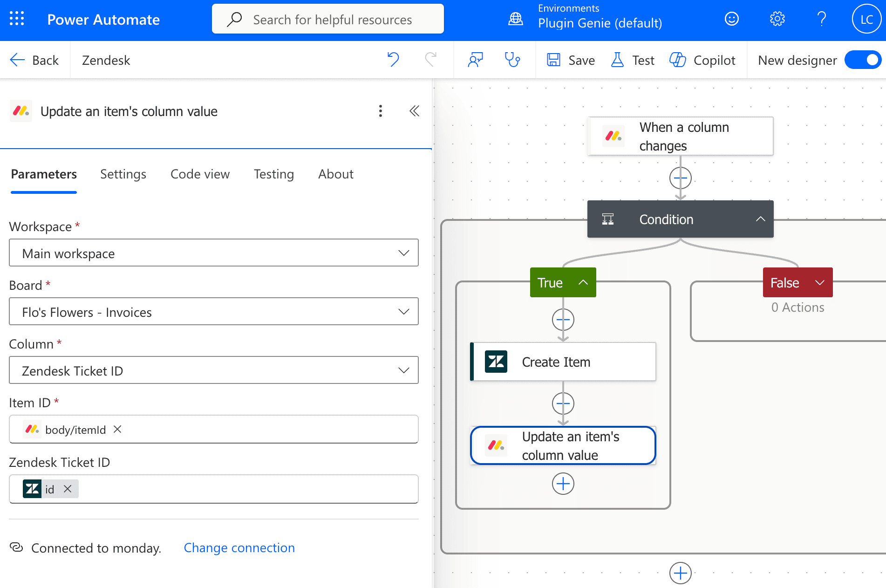Open the Column dropdown

[214, 370]
